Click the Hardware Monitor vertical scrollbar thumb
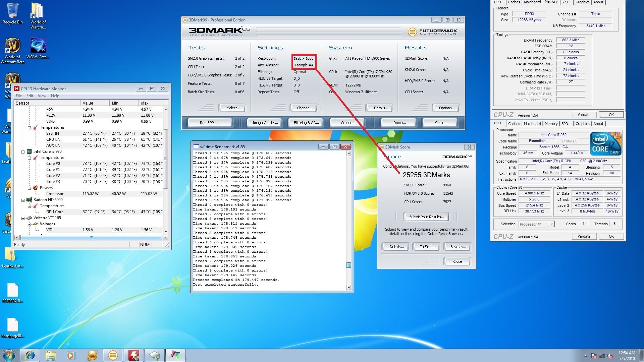644x362 pixels. [165, 159]
